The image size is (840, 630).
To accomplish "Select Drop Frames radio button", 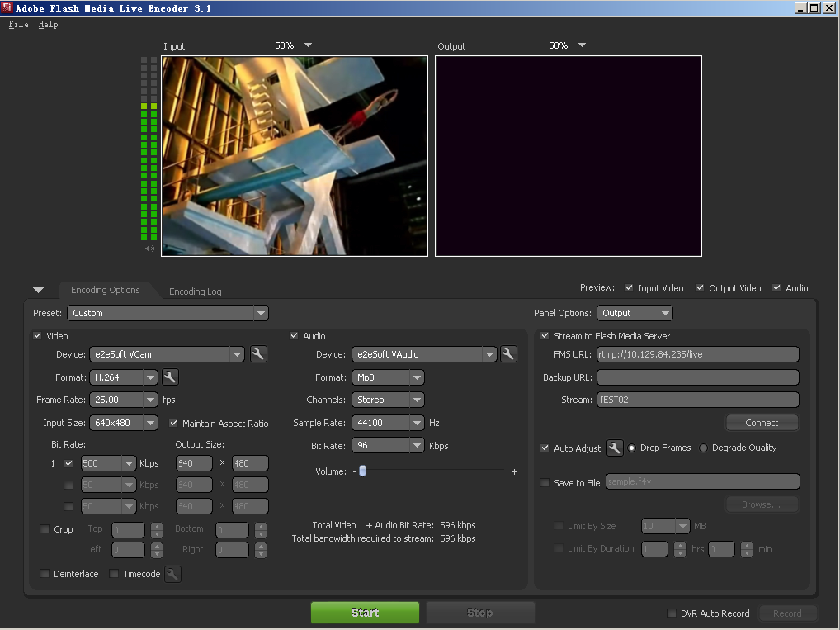I will click(x=632, y=448).
